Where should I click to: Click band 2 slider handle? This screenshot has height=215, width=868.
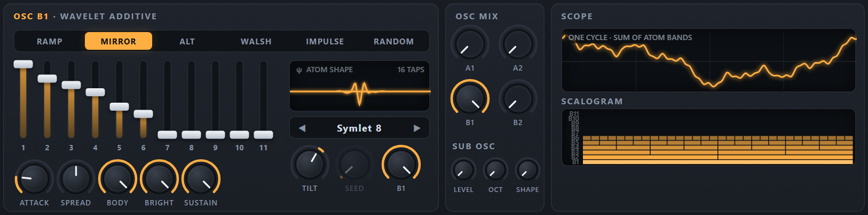47,79
